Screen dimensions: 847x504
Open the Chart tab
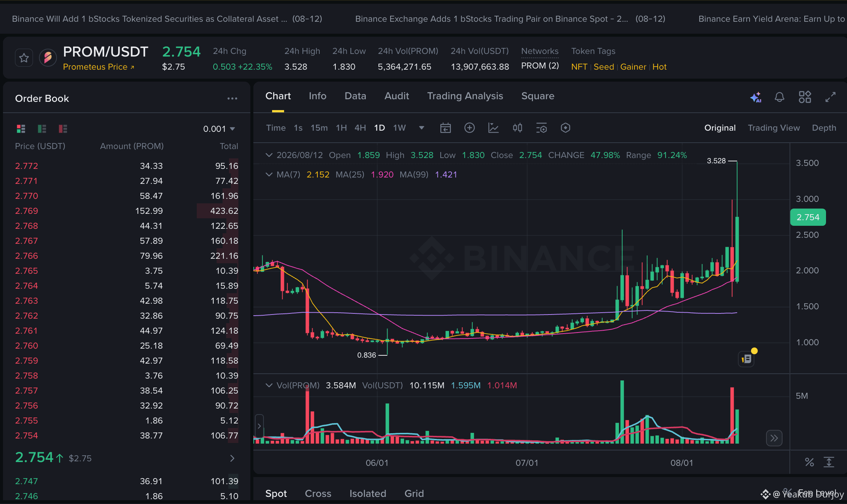coord(278,96)
